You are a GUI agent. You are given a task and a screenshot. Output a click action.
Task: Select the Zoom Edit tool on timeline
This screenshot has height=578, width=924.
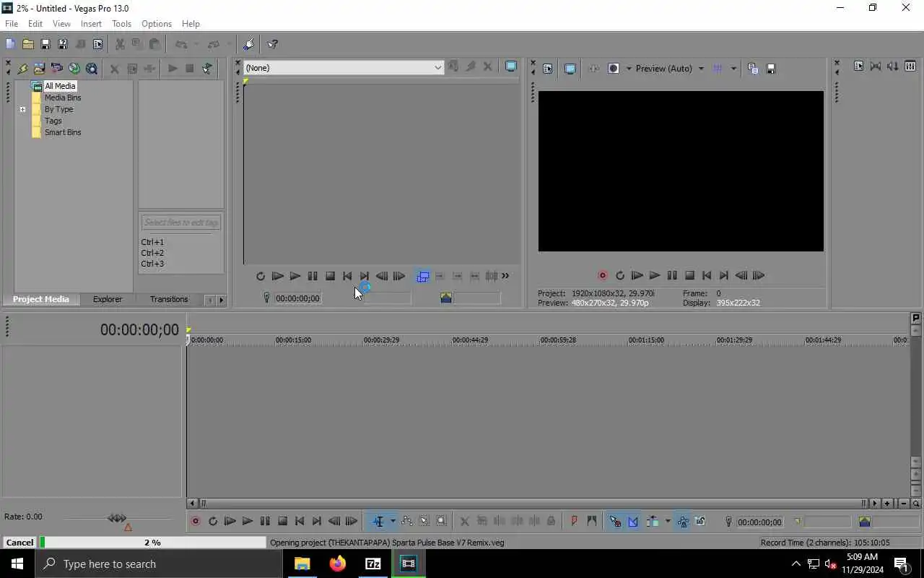tap(442, 521)
